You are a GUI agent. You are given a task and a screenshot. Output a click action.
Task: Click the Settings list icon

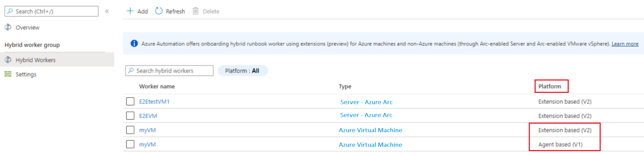point(8,74)
